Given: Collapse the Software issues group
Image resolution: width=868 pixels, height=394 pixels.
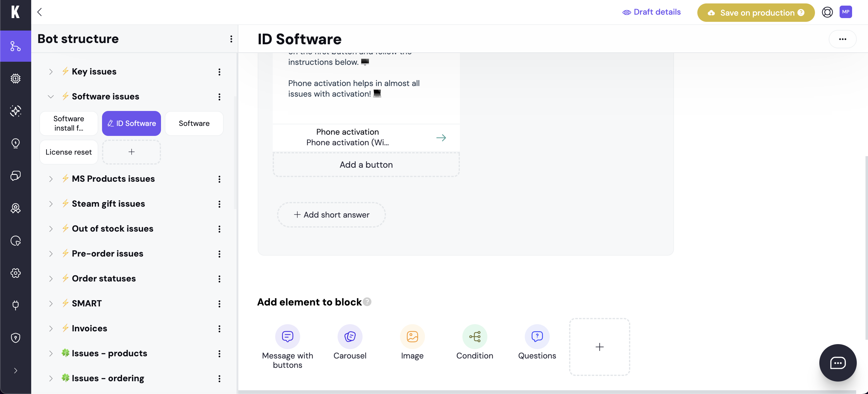Looking at the screenshot, I should [x=51, y=97].
